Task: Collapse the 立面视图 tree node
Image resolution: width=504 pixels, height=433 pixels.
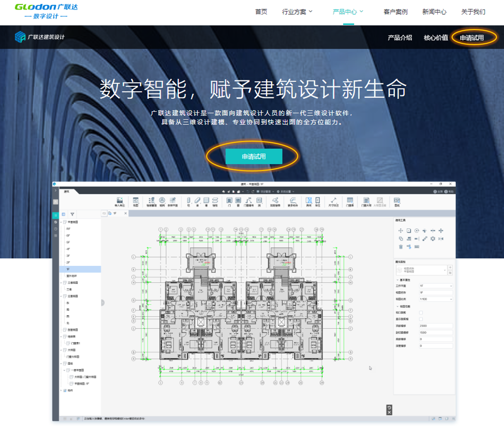Action: 61,296
